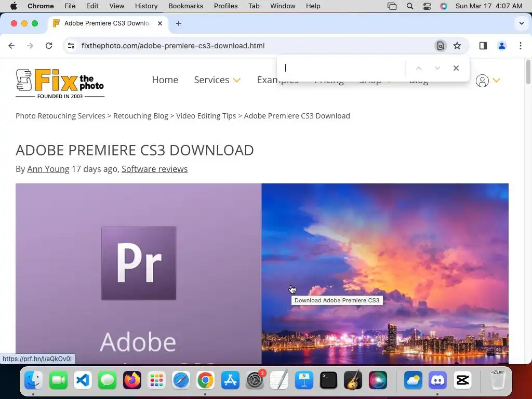Close the Adobe Premiere CS3 Download tab
This screenshot has height=399, width=532.
[x=160, y=23]
